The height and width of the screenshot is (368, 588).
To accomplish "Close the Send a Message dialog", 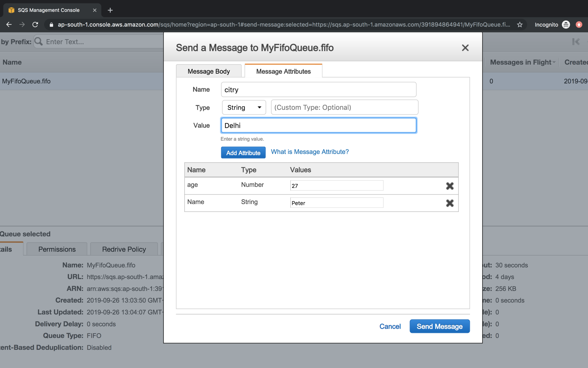I will [x=465, y=48].
